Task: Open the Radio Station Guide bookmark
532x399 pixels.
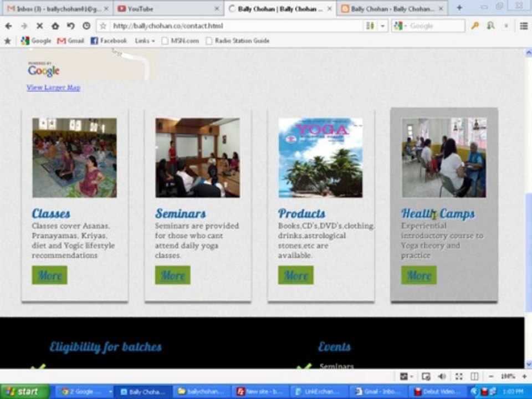Action: [238, 40]
